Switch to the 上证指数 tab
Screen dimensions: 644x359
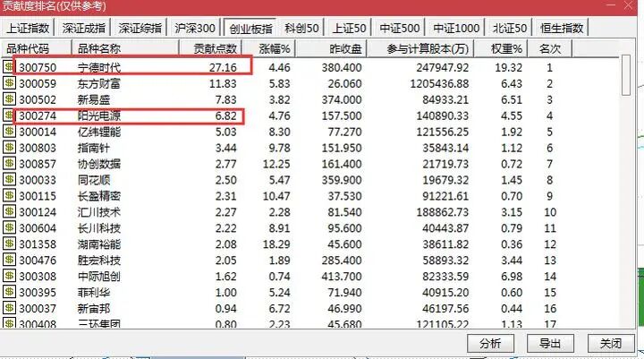pyautogui.click(x=28, y=28)
